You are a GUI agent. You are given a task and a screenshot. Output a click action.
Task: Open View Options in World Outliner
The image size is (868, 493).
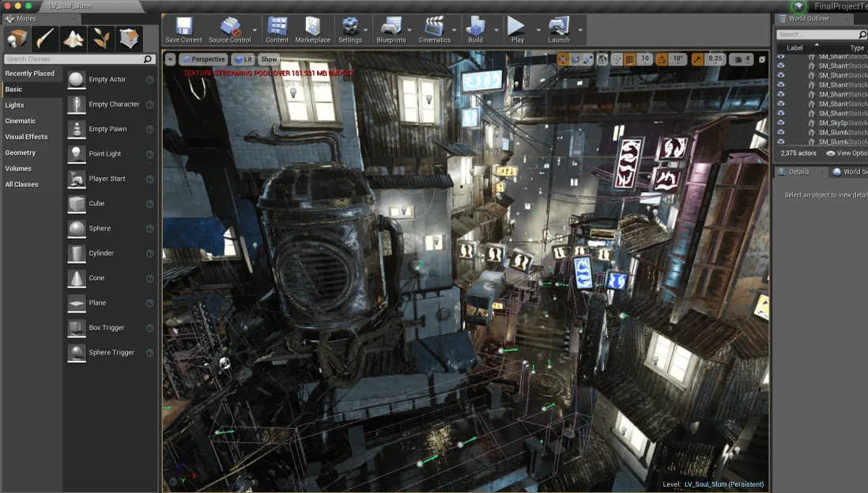pyautogui.click(x=847, y=153)
